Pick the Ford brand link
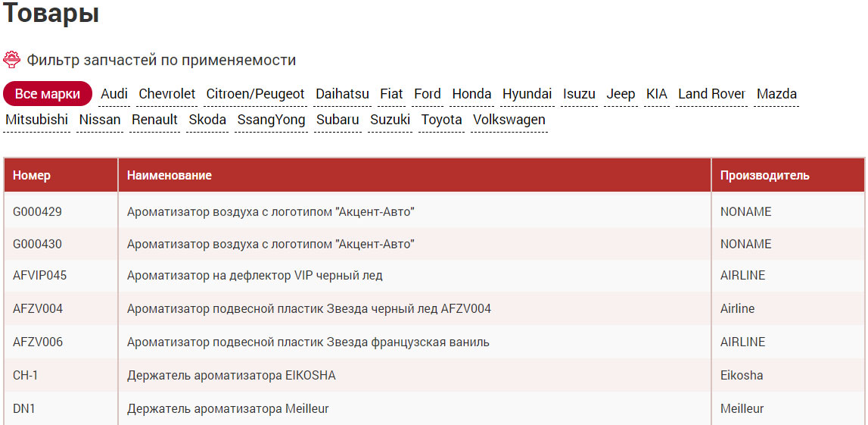The image size is (868, 425). [x=428, y=94]
